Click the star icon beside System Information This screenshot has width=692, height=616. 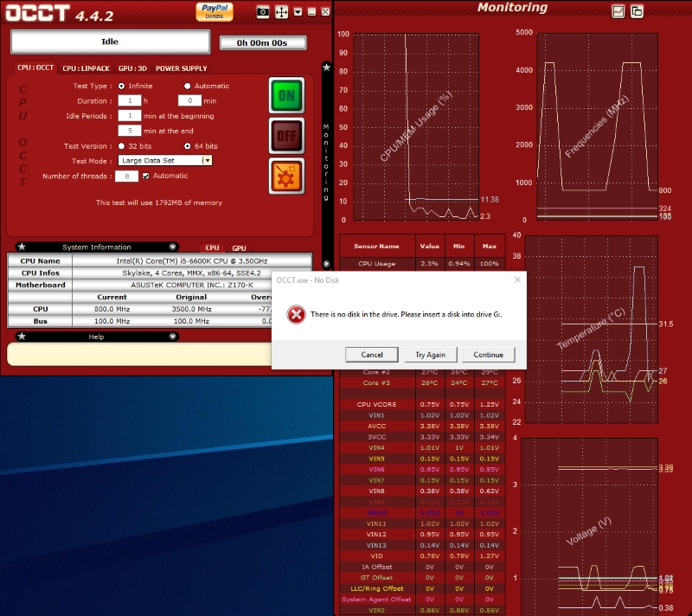pos(22,247)
